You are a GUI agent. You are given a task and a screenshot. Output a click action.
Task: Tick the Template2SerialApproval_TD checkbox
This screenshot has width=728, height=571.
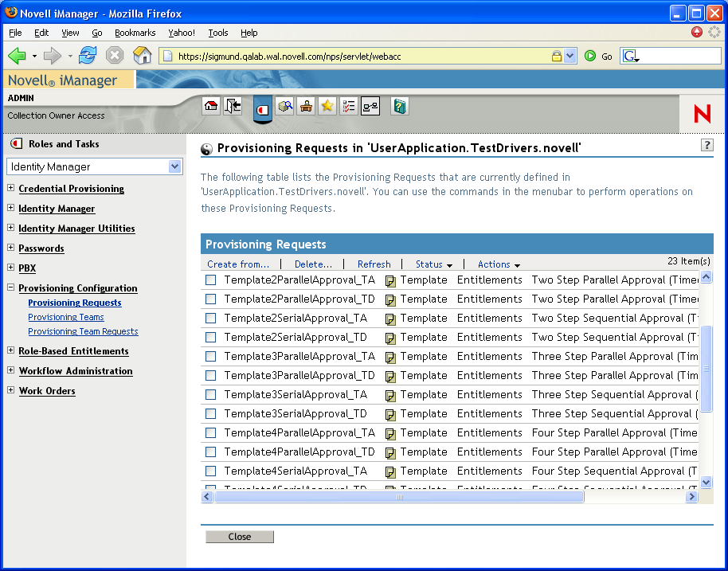pyautogui.click(x=211, y=337)
